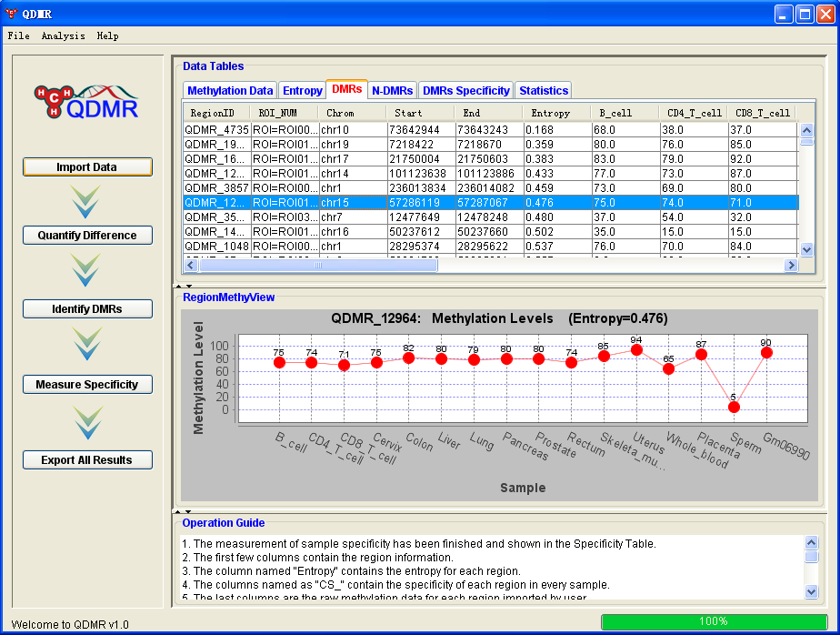Click the table horizontal scroll-right arrow
Screen dimensions: 840x635
click(x=791, y=265)
